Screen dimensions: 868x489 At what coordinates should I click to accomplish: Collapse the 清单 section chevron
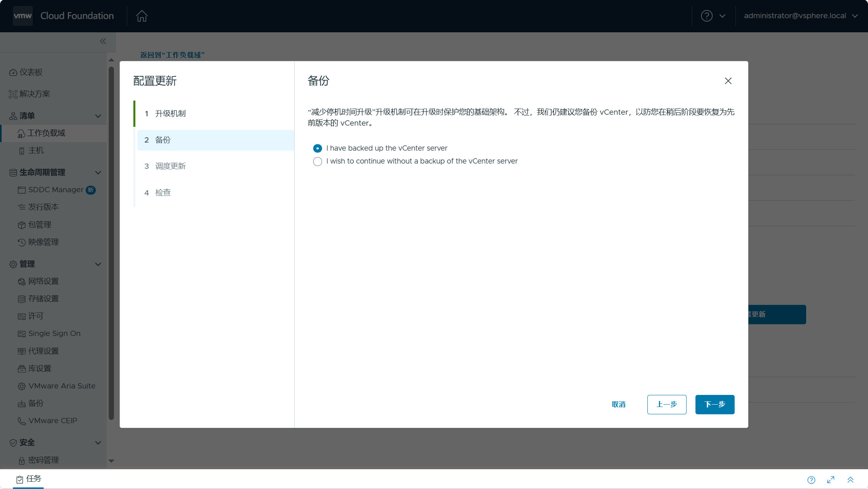(x=98, y=116)
